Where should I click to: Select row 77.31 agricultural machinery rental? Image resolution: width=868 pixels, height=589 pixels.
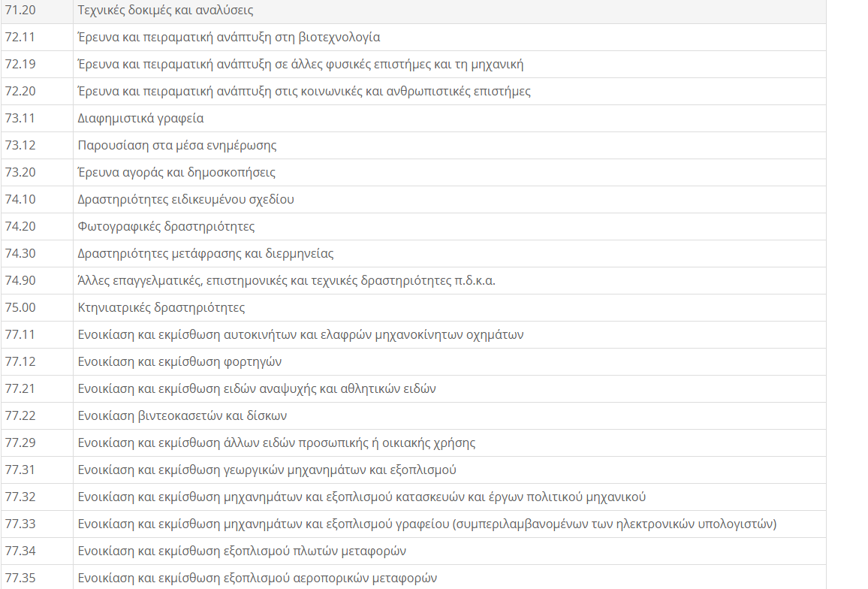click(414, 470)
